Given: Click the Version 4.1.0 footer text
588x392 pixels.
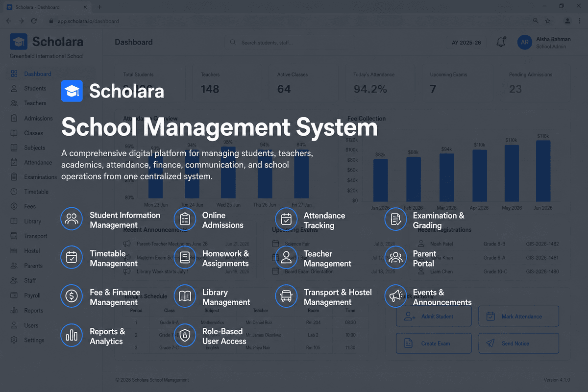Looking at the screenshot, I should [557, 380].
